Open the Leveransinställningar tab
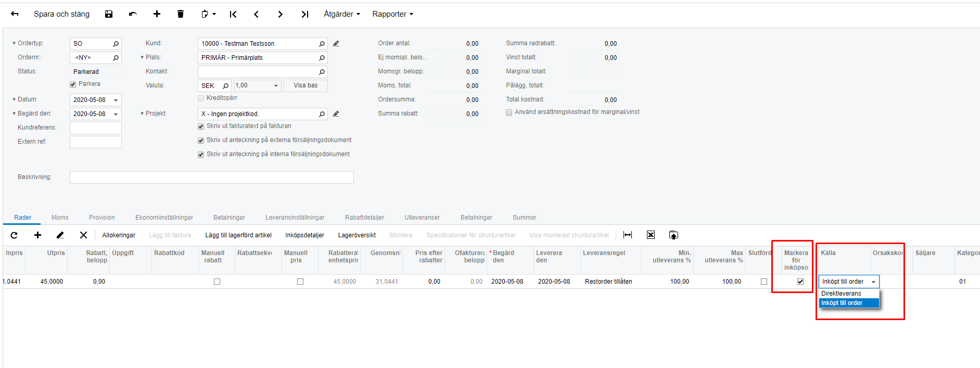 click(295, 218)
